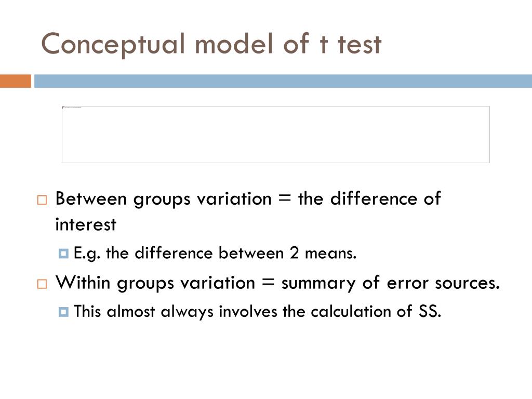Click the text 'Between groups variation'

click(164, 199)
